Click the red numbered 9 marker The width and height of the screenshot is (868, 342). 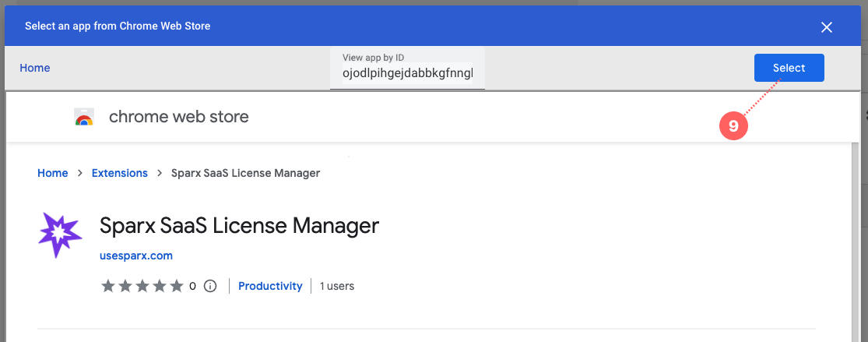pyautogui.click(x=733, y=125)
